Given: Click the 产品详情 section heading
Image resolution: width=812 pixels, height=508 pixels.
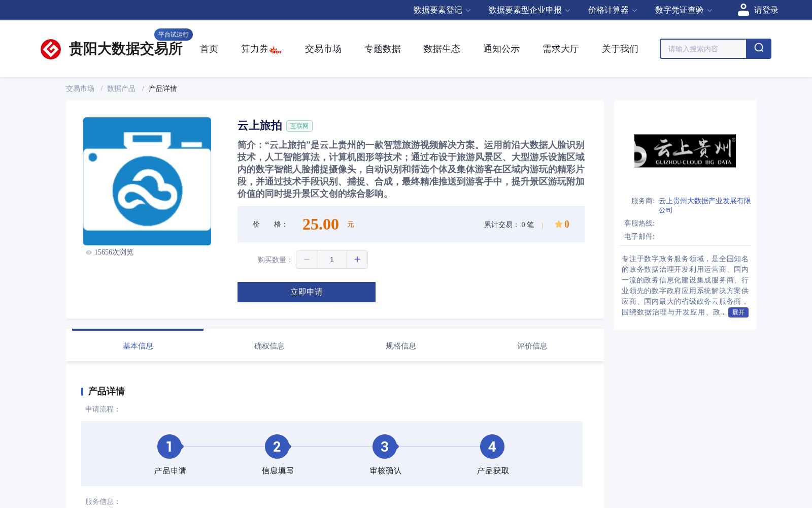Looking at the screenshot, I should click(107, 391).
